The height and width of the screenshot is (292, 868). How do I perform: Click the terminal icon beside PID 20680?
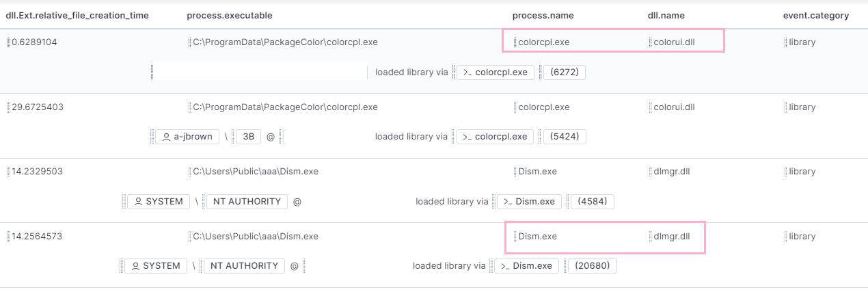[504, 266]
